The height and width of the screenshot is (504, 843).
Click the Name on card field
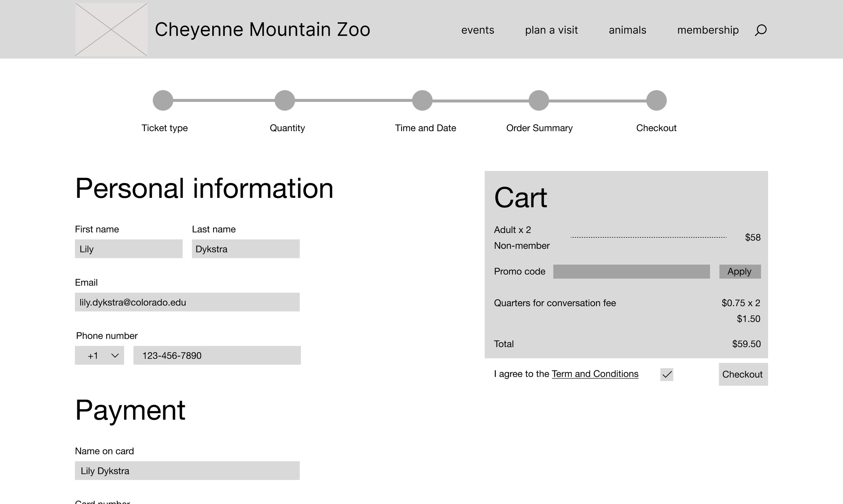187,470
